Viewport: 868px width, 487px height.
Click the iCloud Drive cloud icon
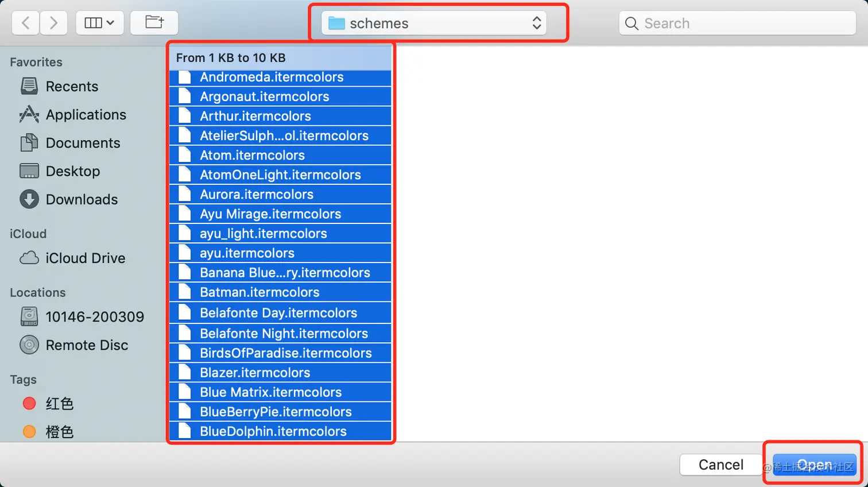tap(29, 258)
